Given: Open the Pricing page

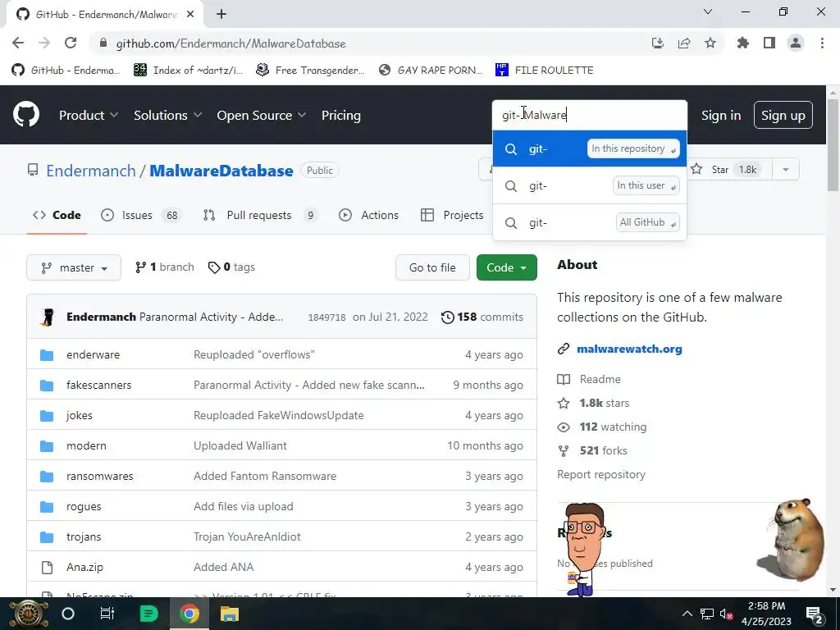Looking at the screenshot, I should coord(341,115).
